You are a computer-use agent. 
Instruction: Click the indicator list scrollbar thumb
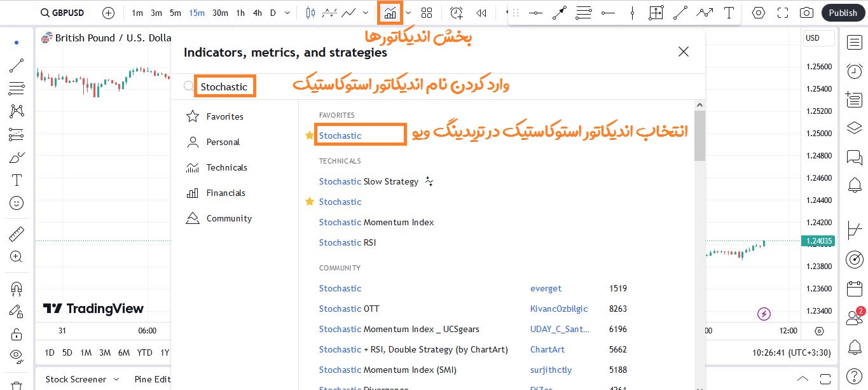coord(699,136)
